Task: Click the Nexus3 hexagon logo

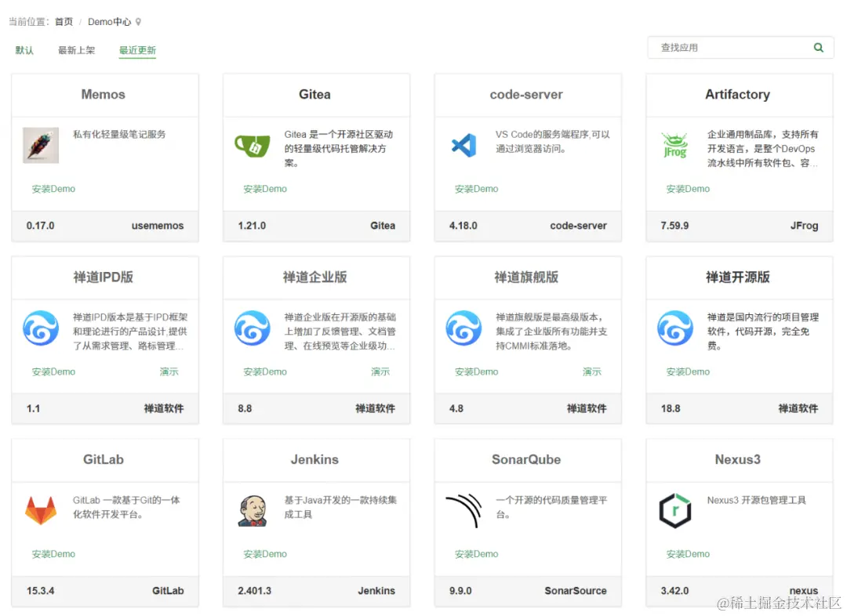Action: click(674, 510)
